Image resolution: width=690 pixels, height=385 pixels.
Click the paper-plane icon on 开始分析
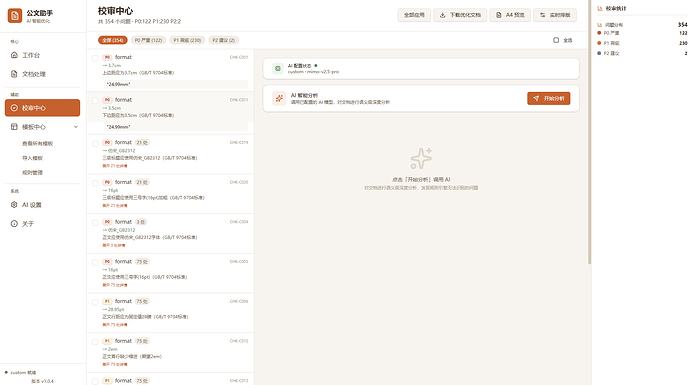pyautogui.click(x=536, y=99)
